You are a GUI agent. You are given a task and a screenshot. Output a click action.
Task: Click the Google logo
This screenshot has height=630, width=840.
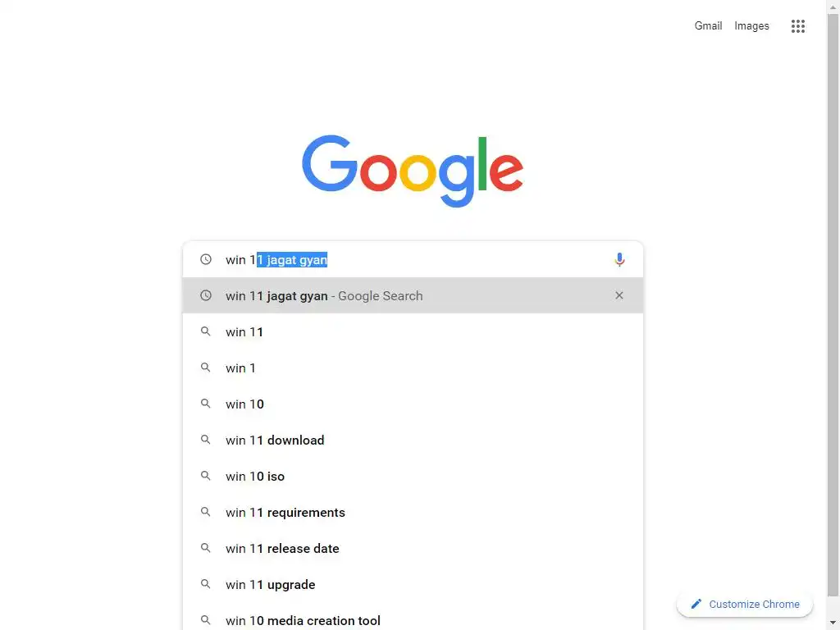[413, 171]
